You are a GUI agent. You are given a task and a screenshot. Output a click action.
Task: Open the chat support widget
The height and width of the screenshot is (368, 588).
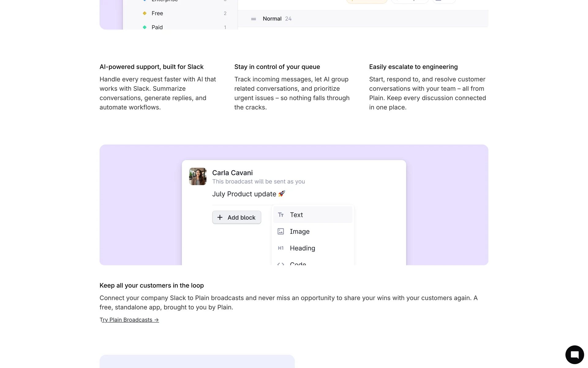coord(575,355)
